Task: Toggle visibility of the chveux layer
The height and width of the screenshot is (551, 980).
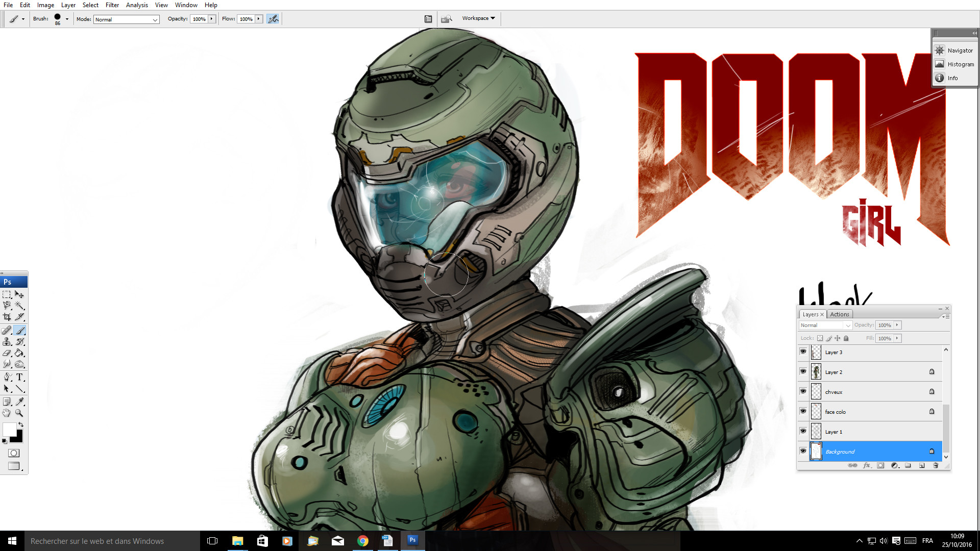Action: pyautogui.click(x=803, y=391)
